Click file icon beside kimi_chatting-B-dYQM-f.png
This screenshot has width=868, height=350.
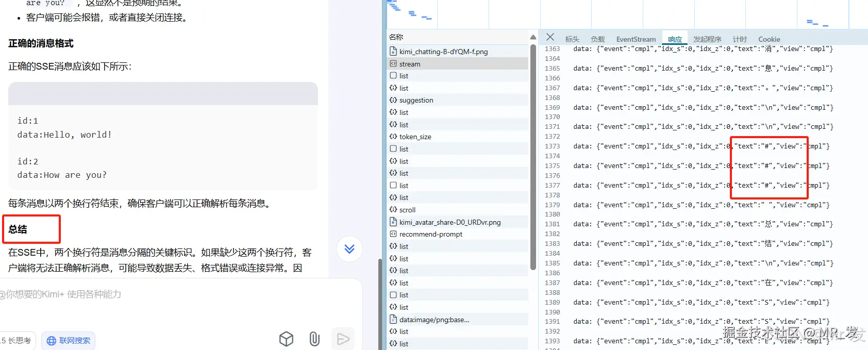[393, 51]
